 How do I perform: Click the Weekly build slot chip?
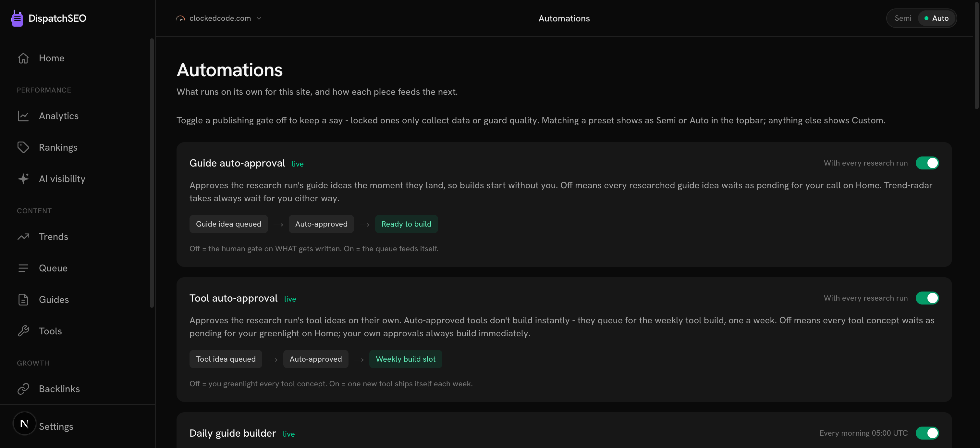(406, 359)
